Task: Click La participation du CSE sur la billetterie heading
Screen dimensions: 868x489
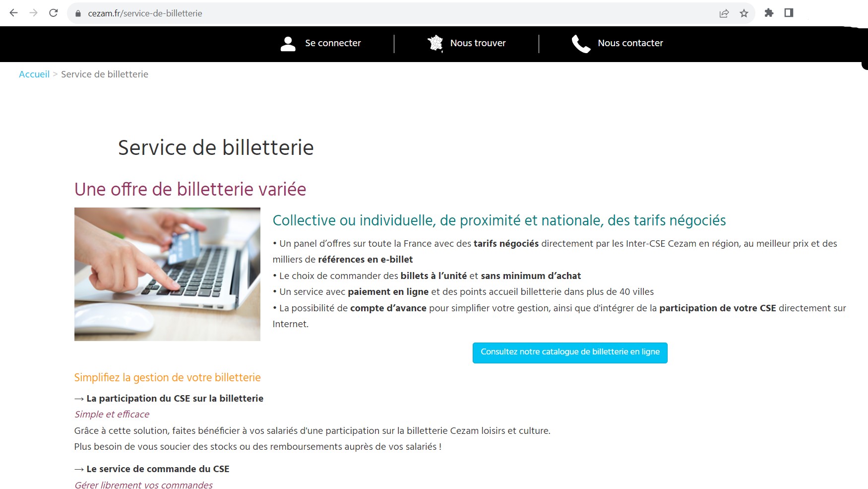Action: (175, 398)
